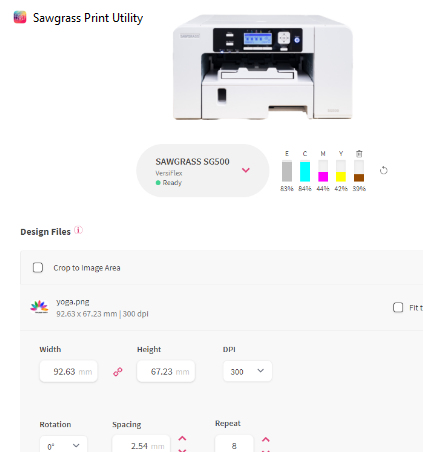
Task: Click the Width field showing 92.63
Action: [x=69, y=371]
